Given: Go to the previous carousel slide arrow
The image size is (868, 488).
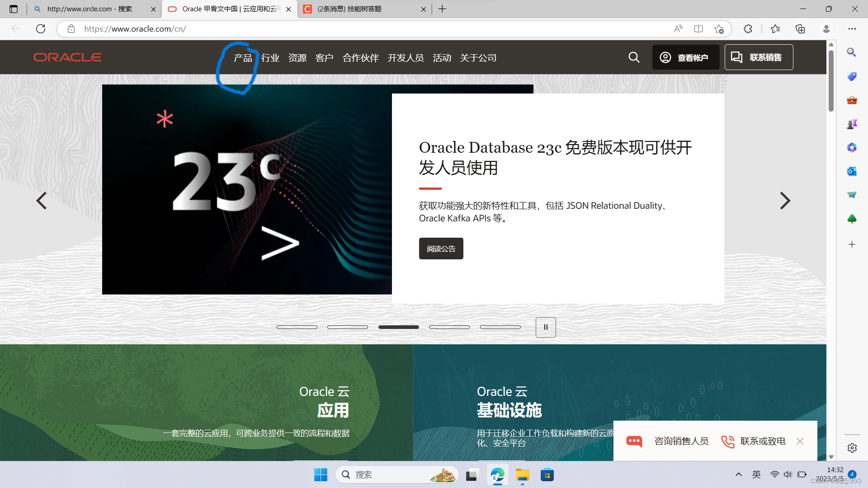Looking at the screenshot, I should click(x=41, y=201).
